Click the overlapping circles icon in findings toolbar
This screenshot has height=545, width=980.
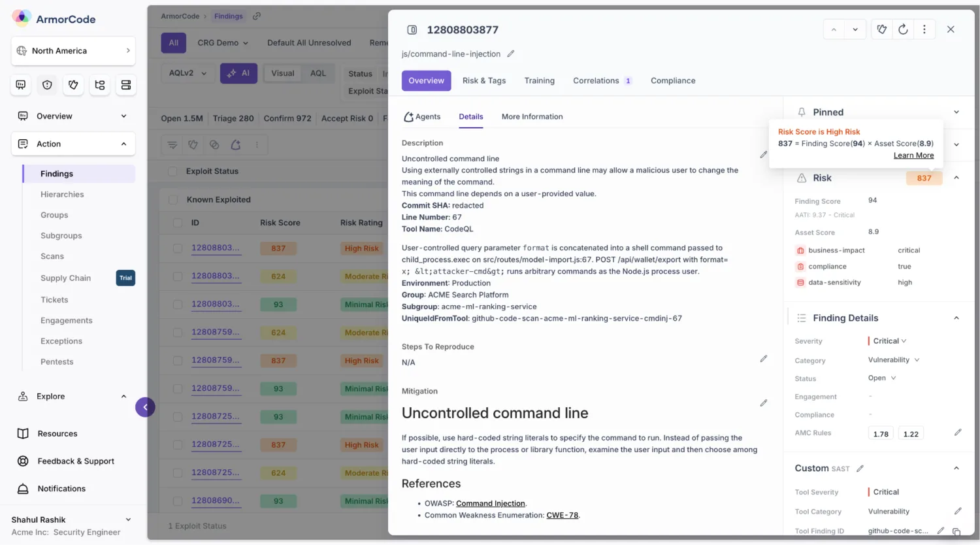[x=214, y=145]
